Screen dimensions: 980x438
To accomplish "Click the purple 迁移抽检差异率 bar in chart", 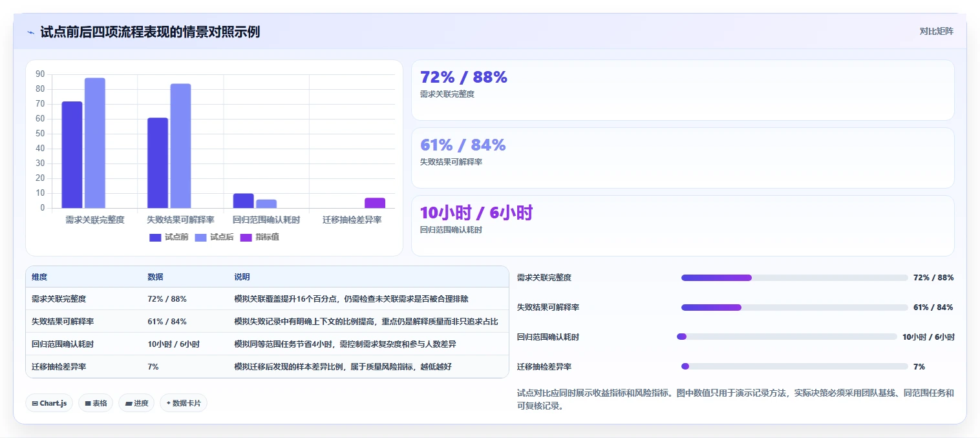I will click(x=375, y=203).
